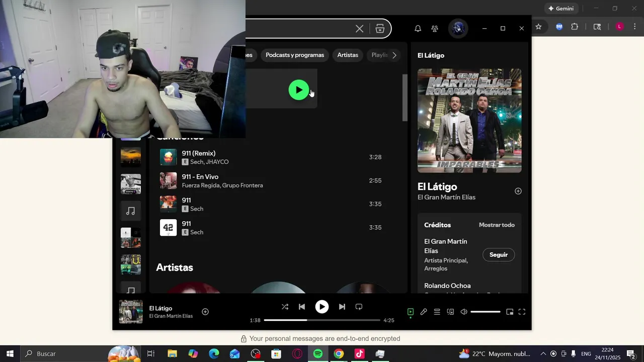Open first music note playlist in sidebar
Image resolution: width=644 pixels, height=362 pixels.
coord(131,211)
